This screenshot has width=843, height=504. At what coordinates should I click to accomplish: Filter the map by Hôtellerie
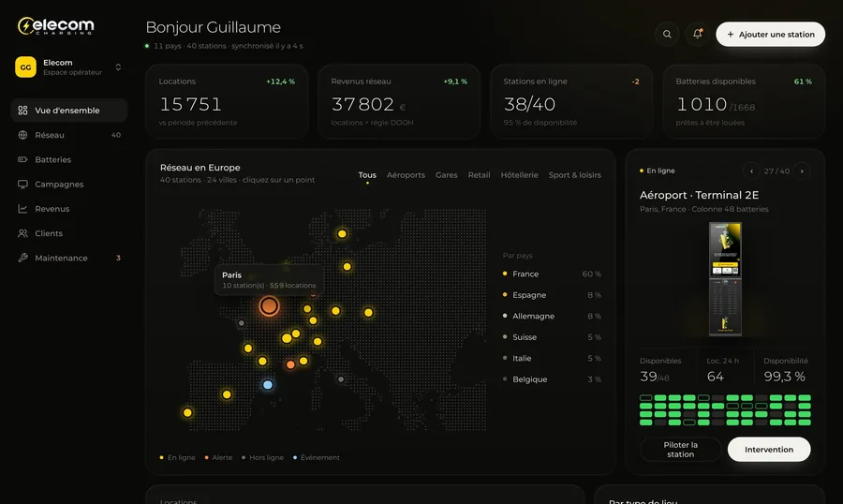(519, 175)
